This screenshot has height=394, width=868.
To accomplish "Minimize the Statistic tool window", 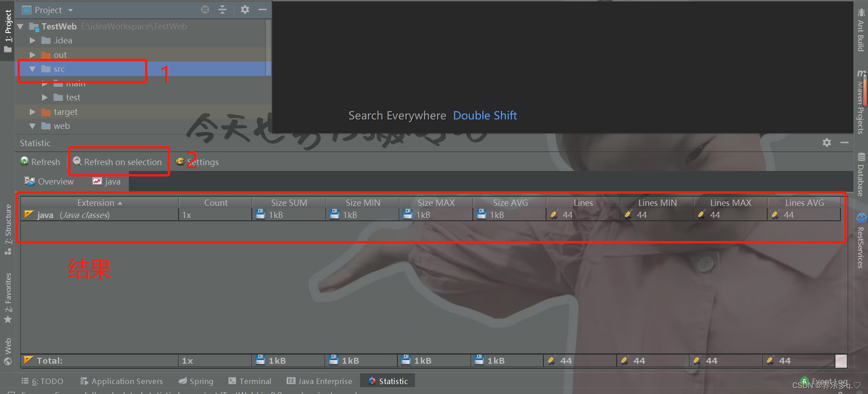I will pos(844,143).
